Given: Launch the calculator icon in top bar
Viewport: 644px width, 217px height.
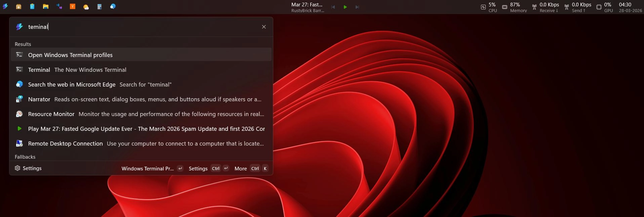Looking at the screenshot, I should 99,7.
